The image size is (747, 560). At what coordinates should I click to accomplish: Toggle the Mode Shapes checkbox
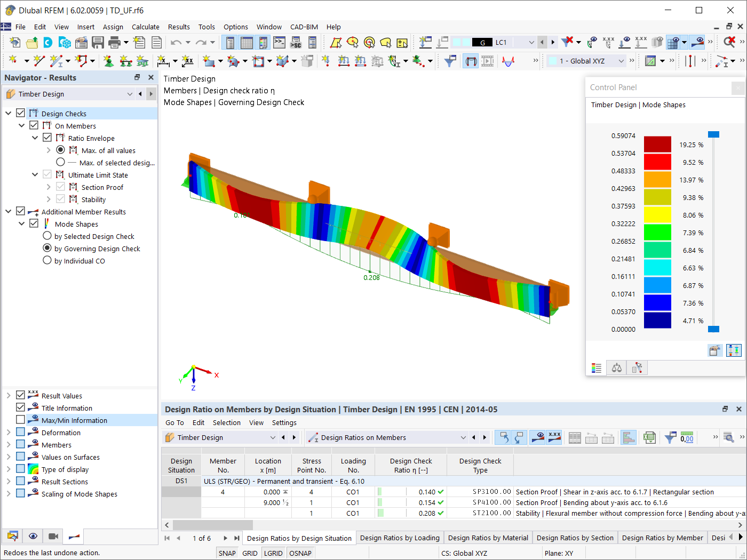coord(34,223)
